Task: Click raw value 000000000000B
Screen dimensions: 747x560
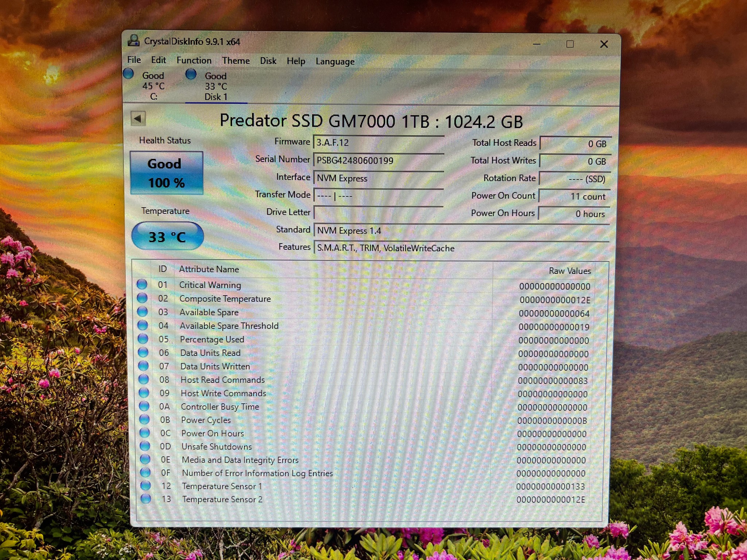Action: point(552,420)
